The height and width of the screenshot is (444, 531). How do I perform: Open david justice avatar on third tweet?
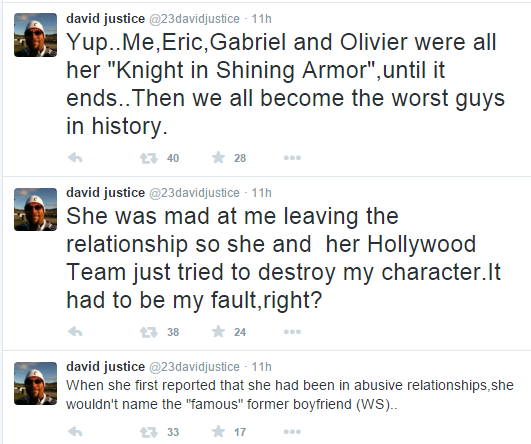[35, 383]
